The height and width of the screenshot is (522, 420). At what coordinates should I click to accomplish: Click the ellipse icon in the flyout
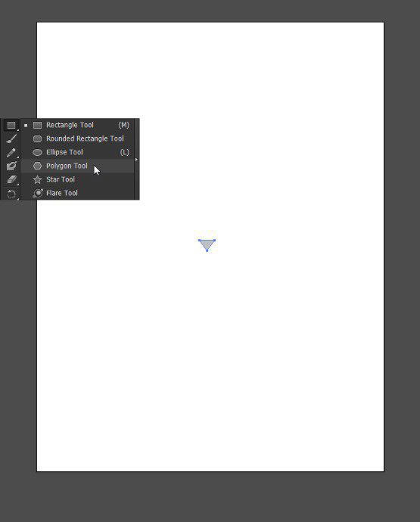(37, 152)
